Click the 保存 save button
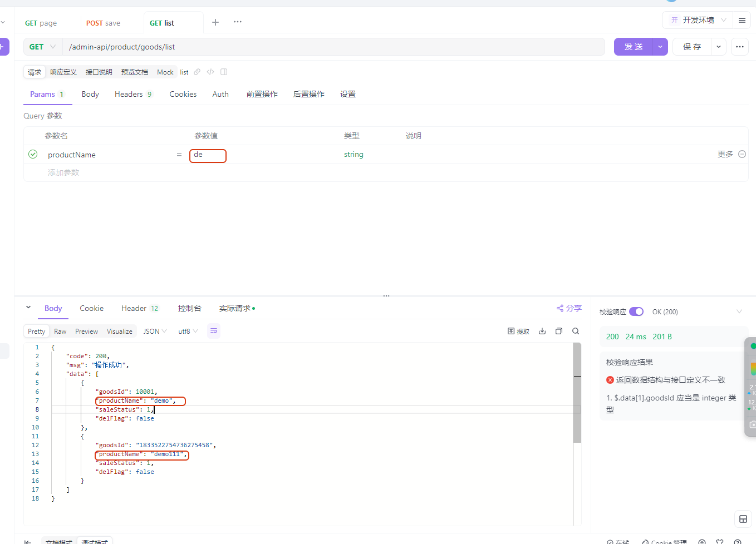 coord(692,47)
